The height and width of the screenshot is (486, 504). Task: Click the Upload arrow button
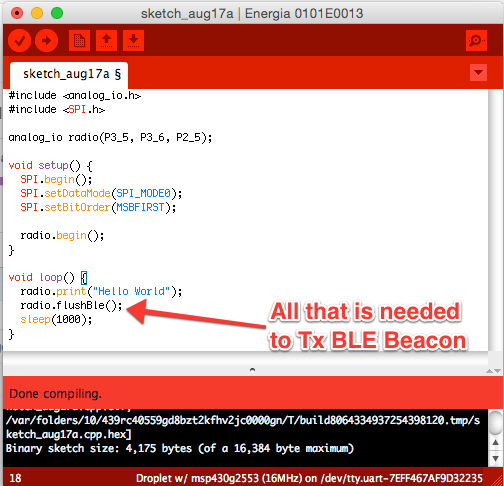[46, 41]
